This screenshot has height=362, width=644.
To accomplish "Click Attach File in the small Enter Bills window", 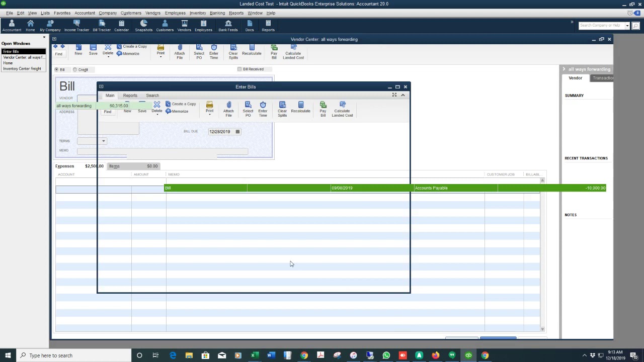I will pos(228,109).
